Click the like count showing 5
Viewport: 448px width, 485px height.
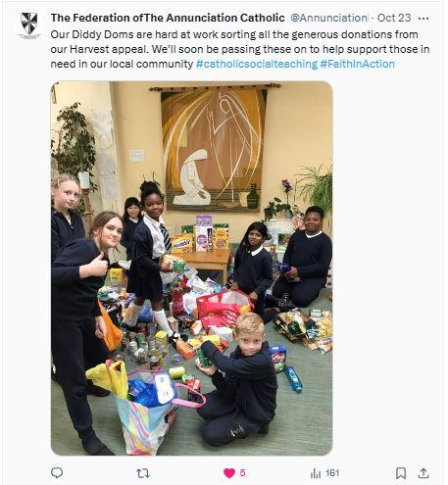click(242, 473)
